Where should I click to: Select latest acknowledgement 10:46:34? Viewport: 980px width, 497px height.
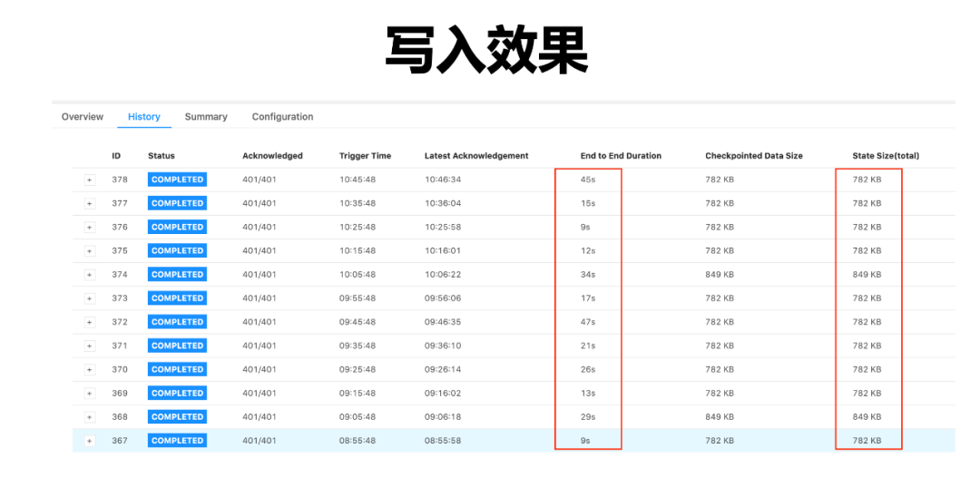tap(443, 180)
